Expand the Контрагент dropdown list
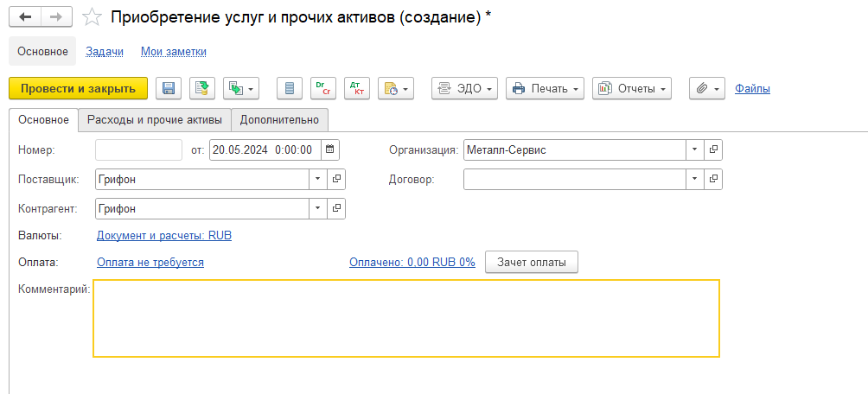868x394 pixels. coord(317,208)
